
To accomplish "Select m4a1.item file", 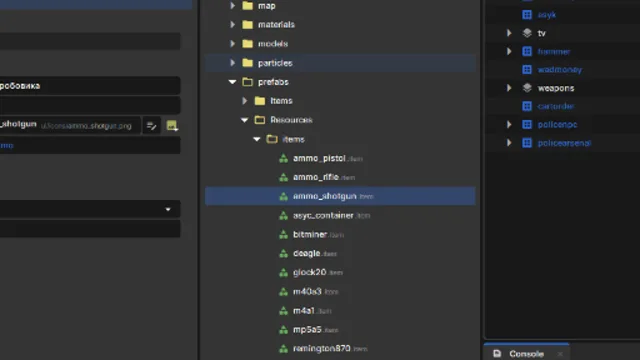I will click(312, 311).
